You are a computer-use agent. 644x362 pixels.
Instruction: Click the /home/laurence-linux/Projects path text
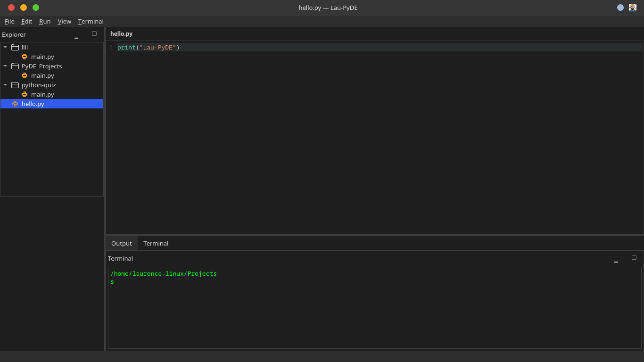tap(164, 274)
